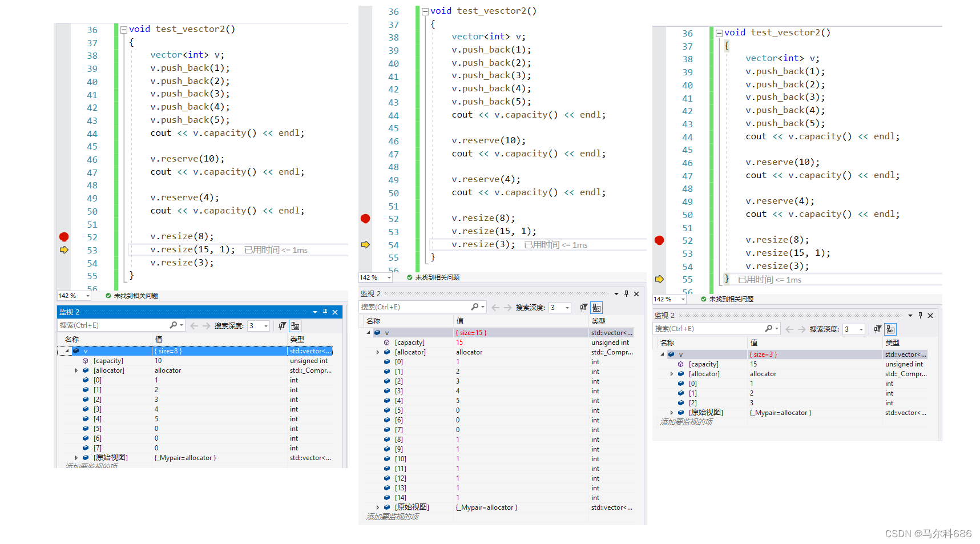Open zoom 142 % dropdown in left editor
The width and height of the screenshot is (980, 544).
pos(87,296)
